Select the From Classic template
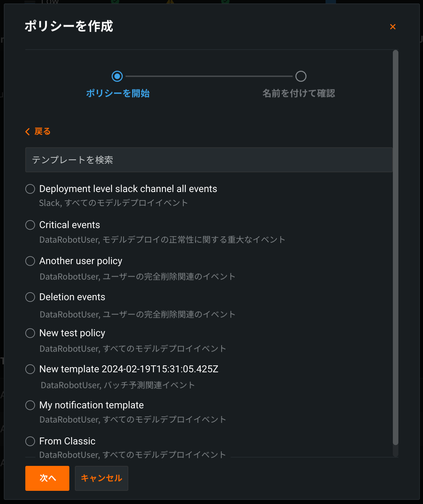This screenshot has width=423, height=504. (31, 441)
